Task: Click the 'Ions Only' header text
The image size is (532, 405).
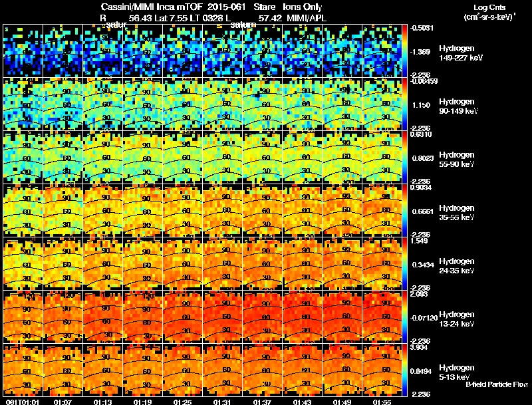Action: pos(303,7)
